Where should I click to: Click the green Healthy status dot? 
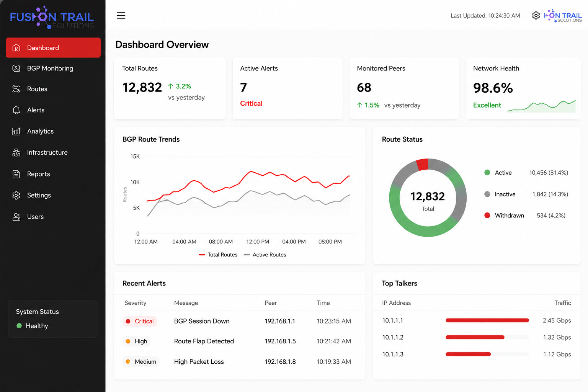(19, 326)
